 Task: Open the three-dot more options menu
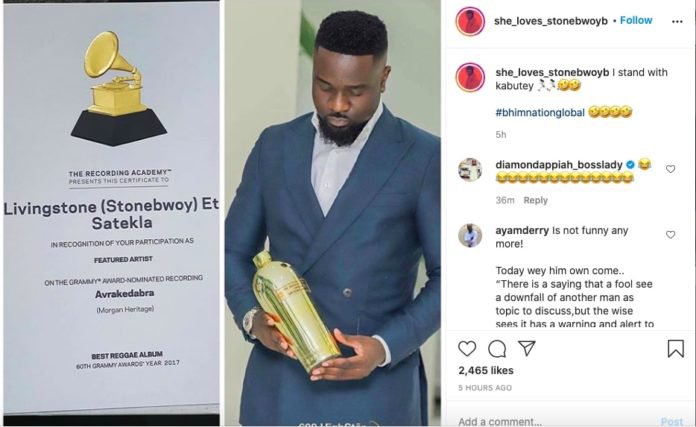[x=677, y=21]
